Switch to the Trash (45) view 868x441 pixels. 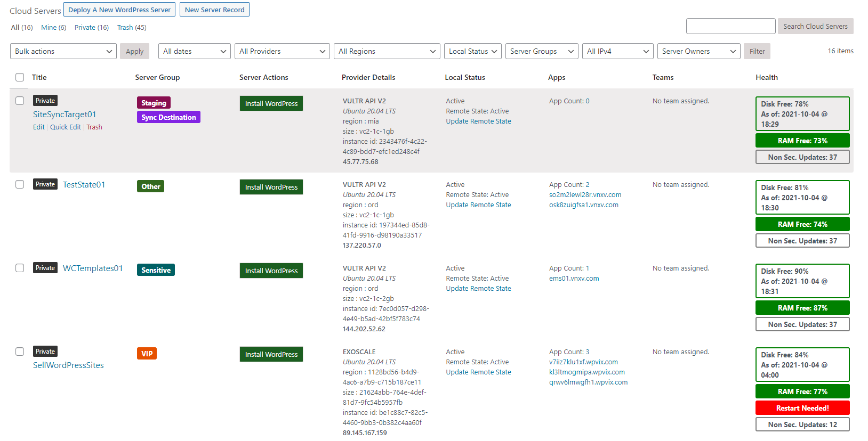click(132, 28)
